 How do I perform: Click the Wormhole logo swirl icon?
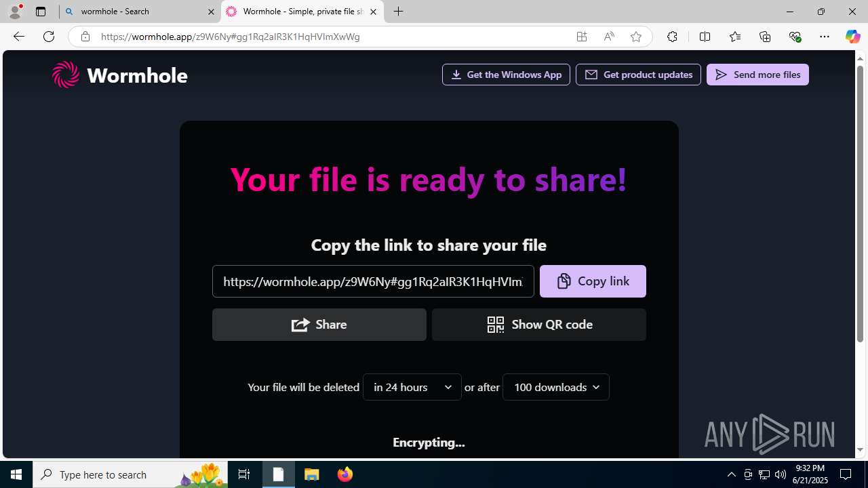pos(66,75)
